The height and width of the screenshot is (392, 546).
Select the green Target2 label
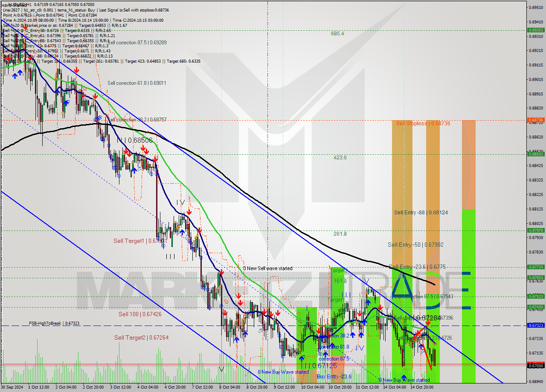pyautogui.click(x=338, y=271)
